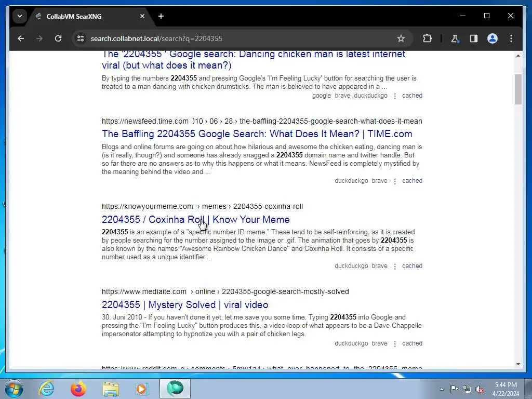Click the www.mediaite.com result URL
The width and height of the screenshot is (532, 399).
[x=225, y=291]
